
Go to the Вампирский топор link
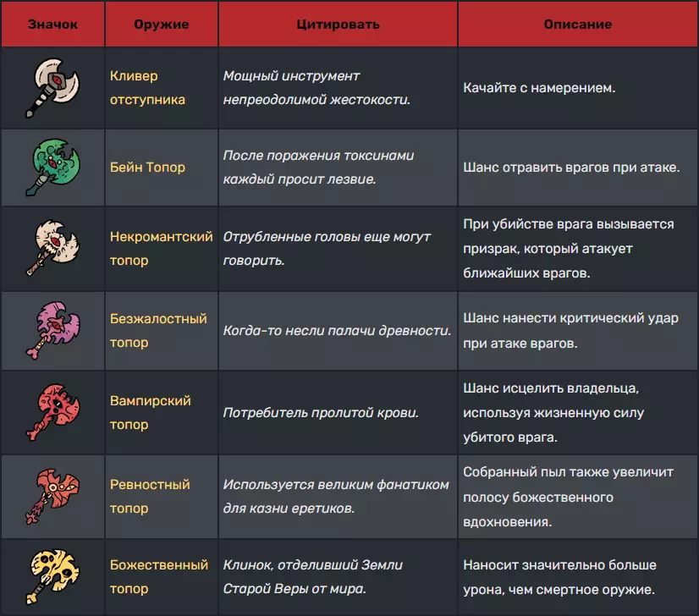tap(151, 413)
